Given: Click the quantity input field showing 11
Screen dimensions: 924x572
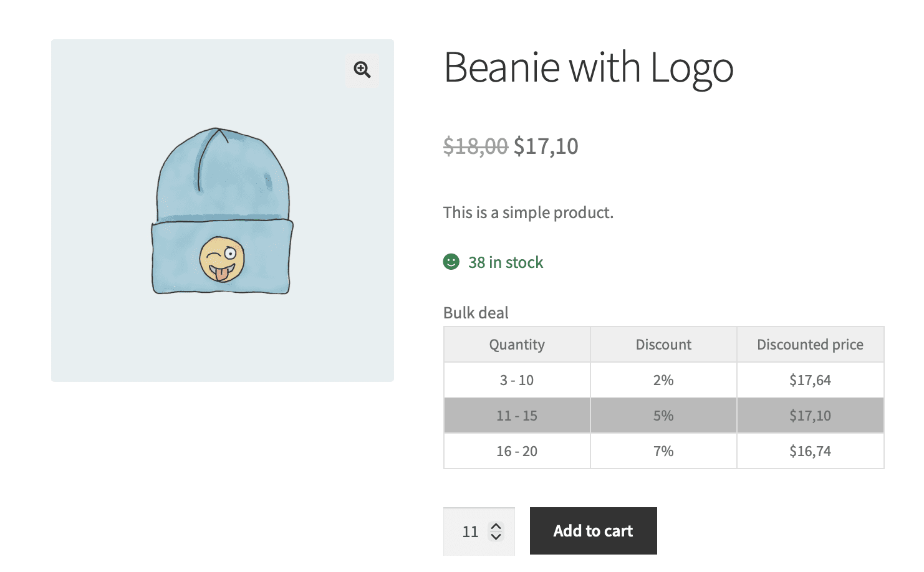Looking at the screenshot, I should tap(470, 531).
